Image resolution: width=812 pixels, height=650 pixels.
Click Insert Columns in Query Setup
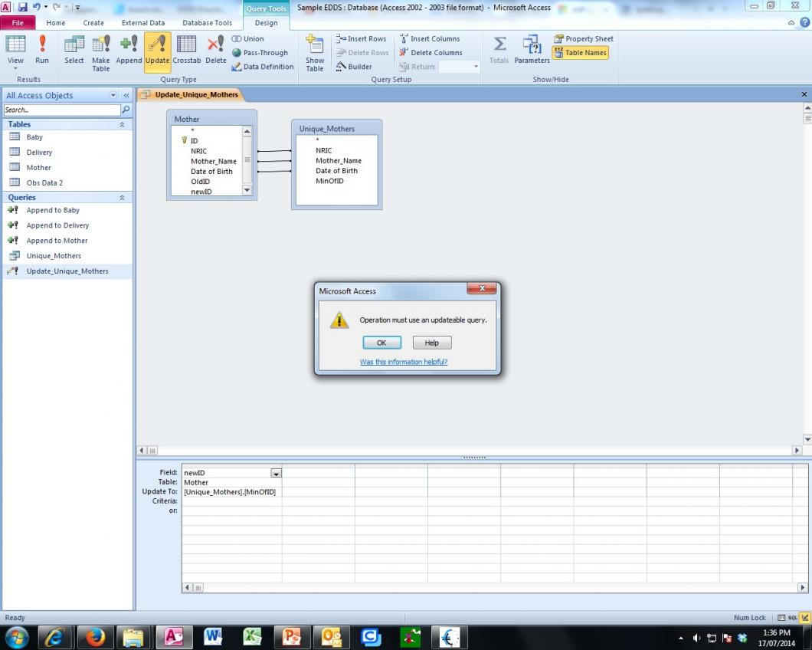pyautogui.click(x=430, y=39)
